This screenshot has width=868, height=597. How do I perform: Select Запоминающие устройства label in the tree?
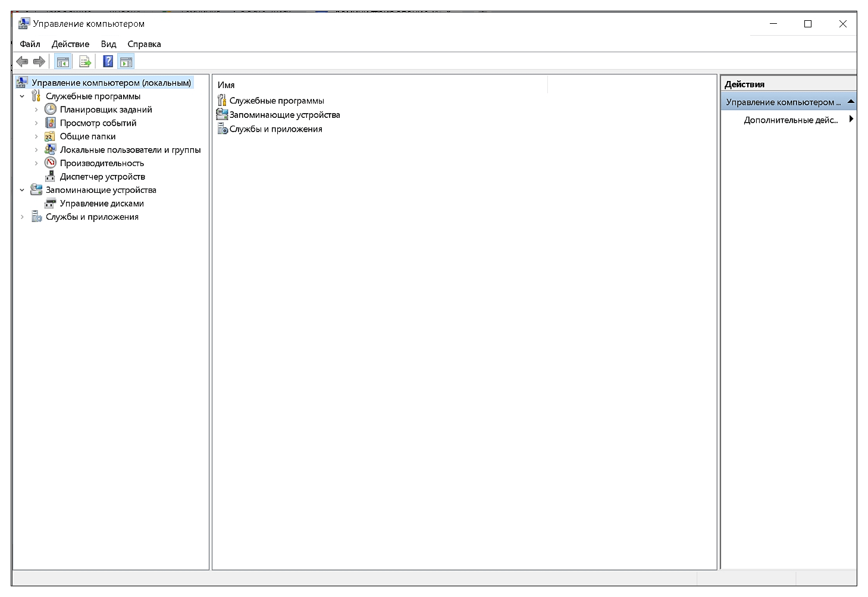pyautogui.click(x=101, y=190)
